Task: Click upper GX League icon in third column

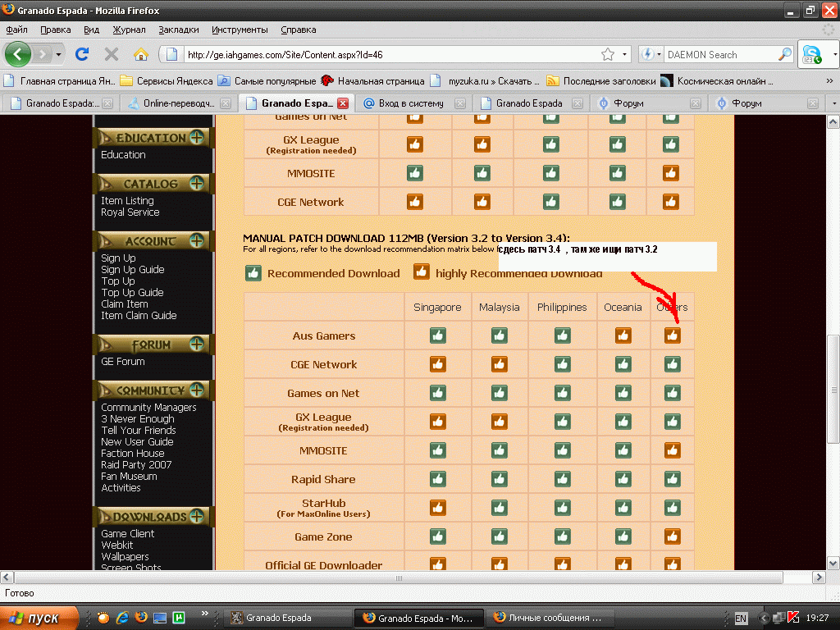Action: [x=550, y=144]
